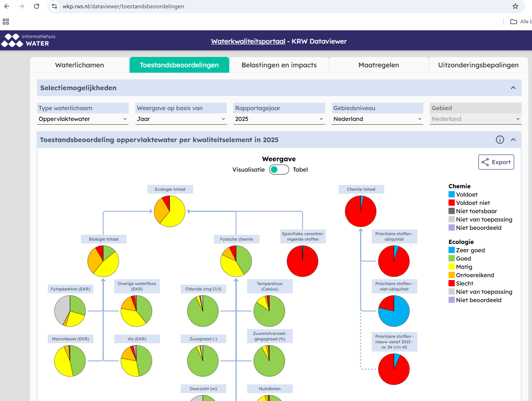Screen dimensions: 532x401
Task: Switch to the Maatregelen tab
Action: (378, 65)
